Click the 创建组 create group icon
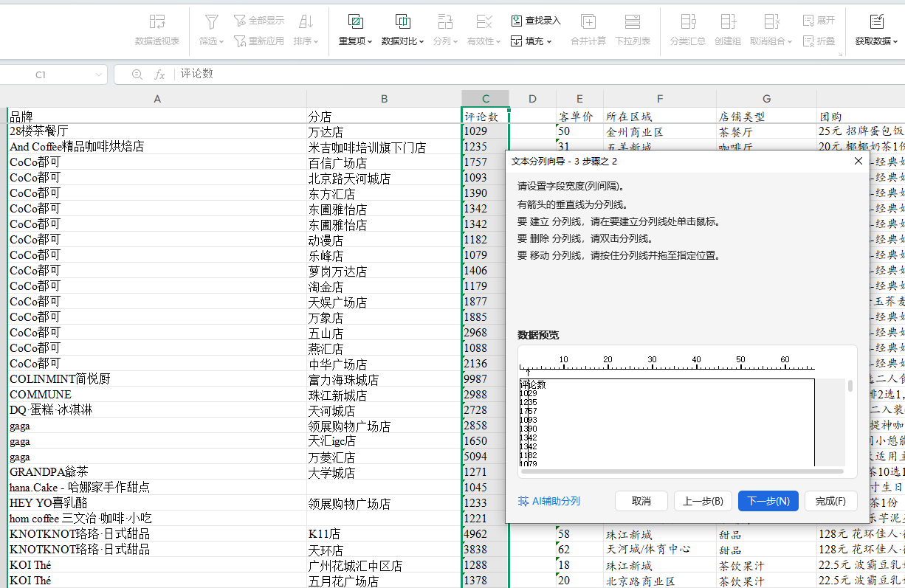905x588 pixels. pyautogui.click(x=728, y=21)
